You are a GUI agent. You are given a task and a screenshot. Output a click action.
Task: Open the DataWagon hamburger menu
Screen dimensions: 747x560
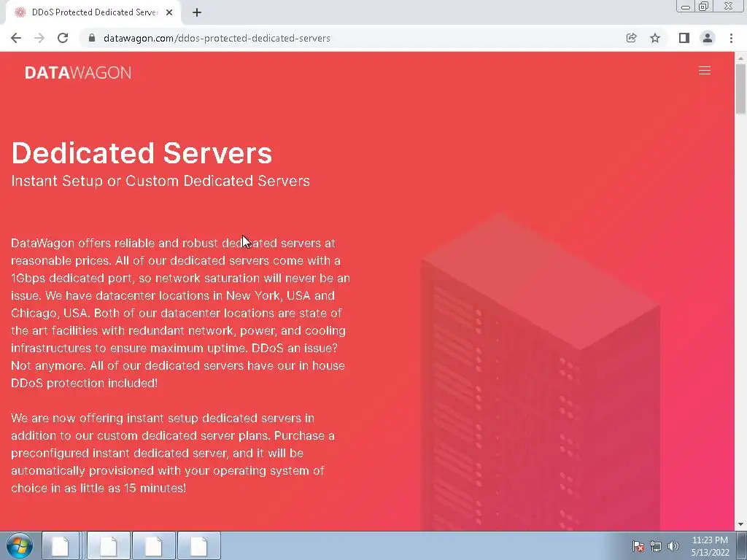705,71
